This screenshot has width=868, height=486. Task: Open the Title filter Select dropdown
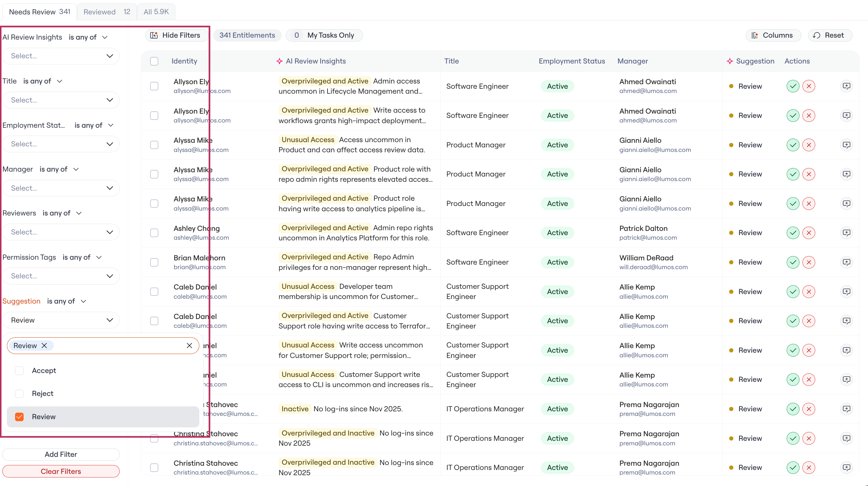[61, 100]
